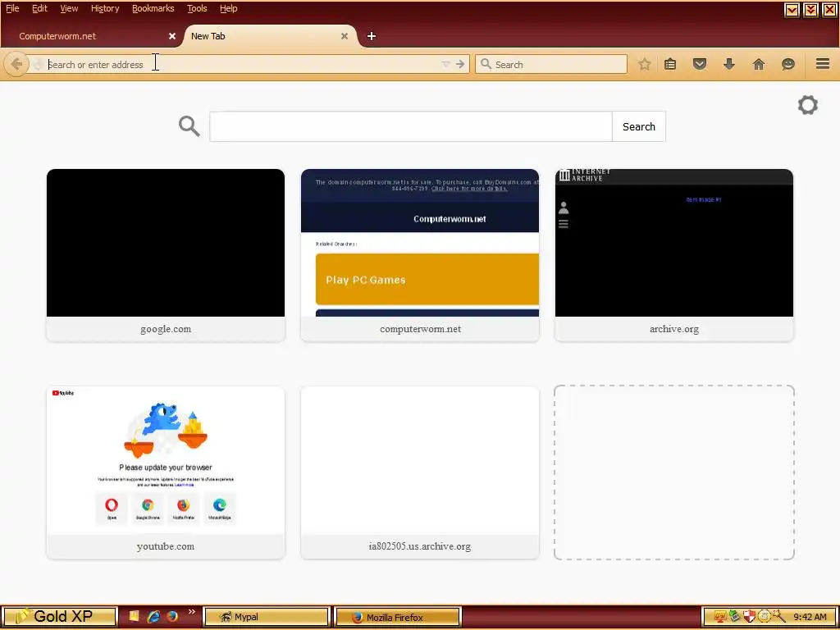Click the Search button beside the page field
840x630 pixels.
tap(638, 126)
